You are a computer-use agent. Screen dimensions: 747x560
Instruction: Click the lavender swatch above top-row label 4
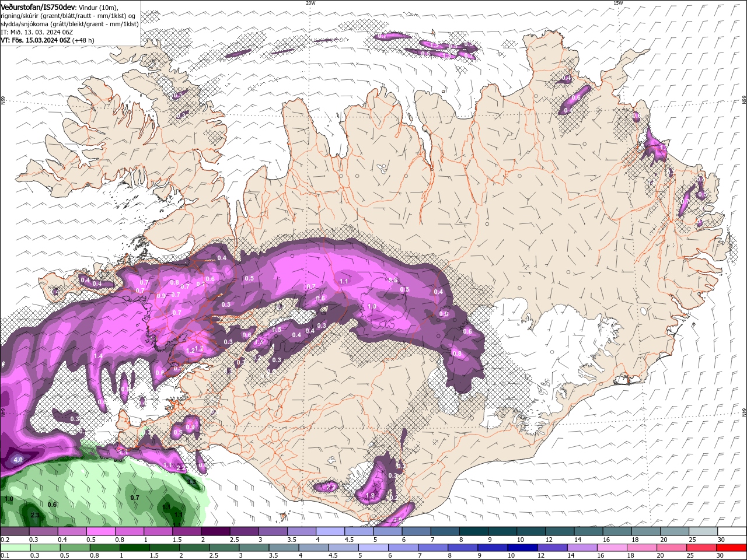click(x=330, y=531)
